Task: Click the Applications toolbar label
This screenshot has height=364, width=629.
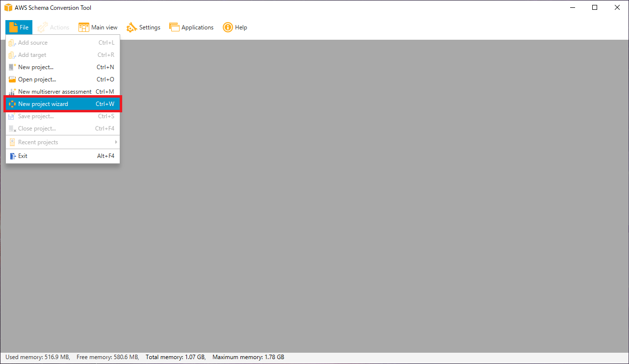Action: coord(197,27)
